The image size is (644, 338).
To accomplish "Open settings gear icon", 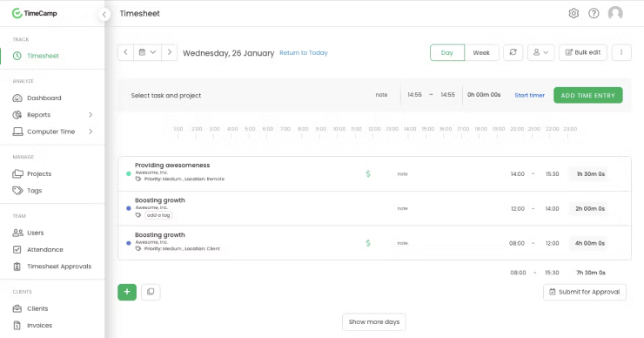I will tap(574, 13).
